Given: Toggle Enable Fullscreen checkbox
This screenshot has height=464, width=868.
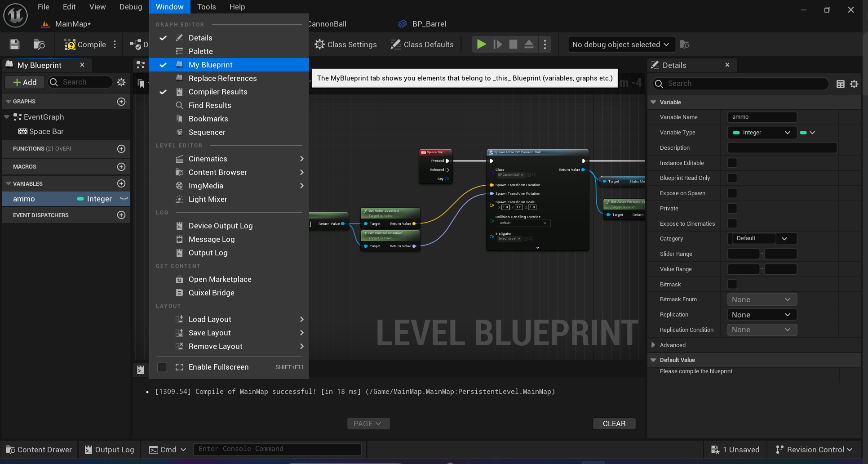Looking at the screenshot, I should click(162, 367).
